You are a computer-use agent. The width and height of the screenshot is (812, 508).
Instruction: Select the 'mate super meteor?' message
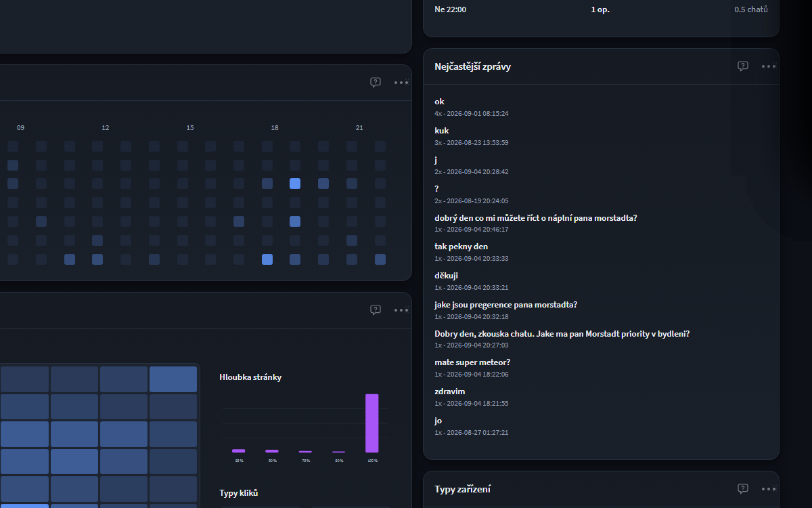tap(472, 362)
